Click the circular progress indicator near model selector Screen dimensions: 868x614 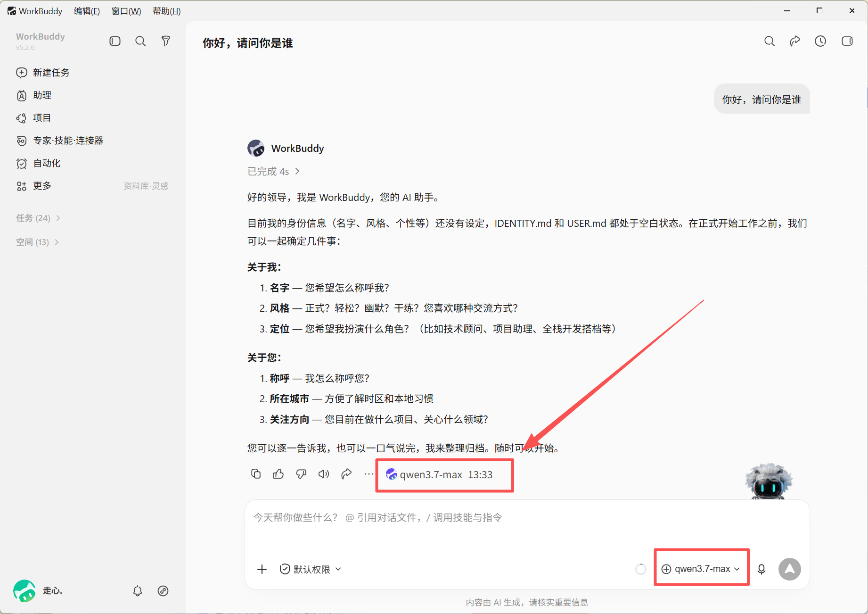click(641, 569)
